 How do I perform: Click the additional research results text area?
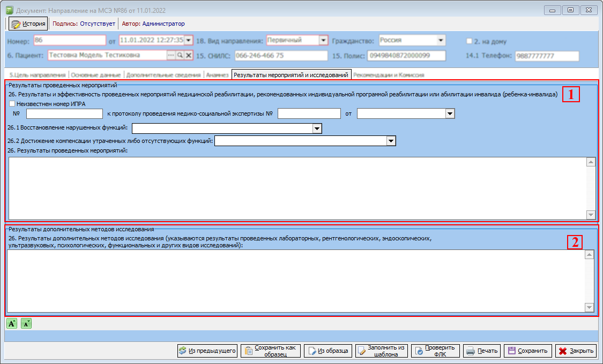tap(296, 281)
